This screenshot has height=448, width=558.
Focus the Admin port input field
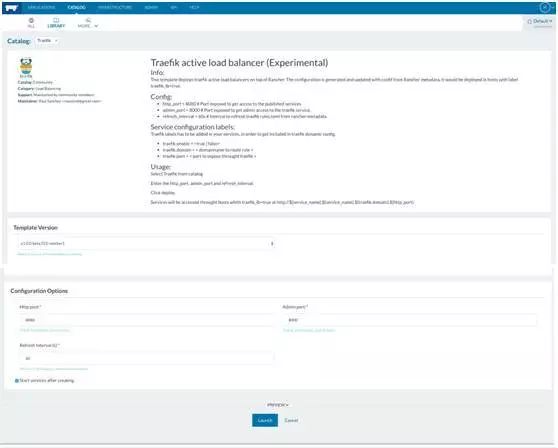(410, 320)
